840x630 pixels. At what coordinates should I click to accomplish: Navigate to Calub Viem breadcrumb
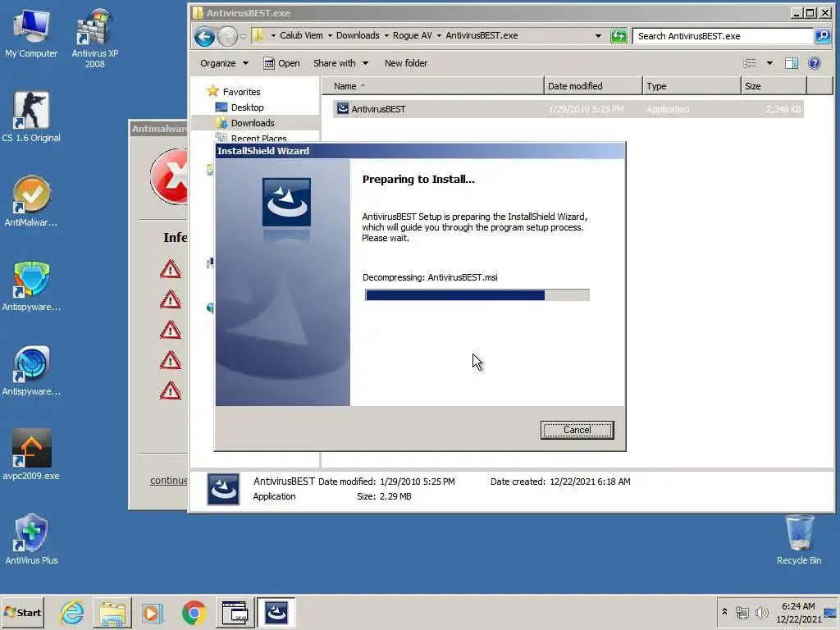point(301,35)
